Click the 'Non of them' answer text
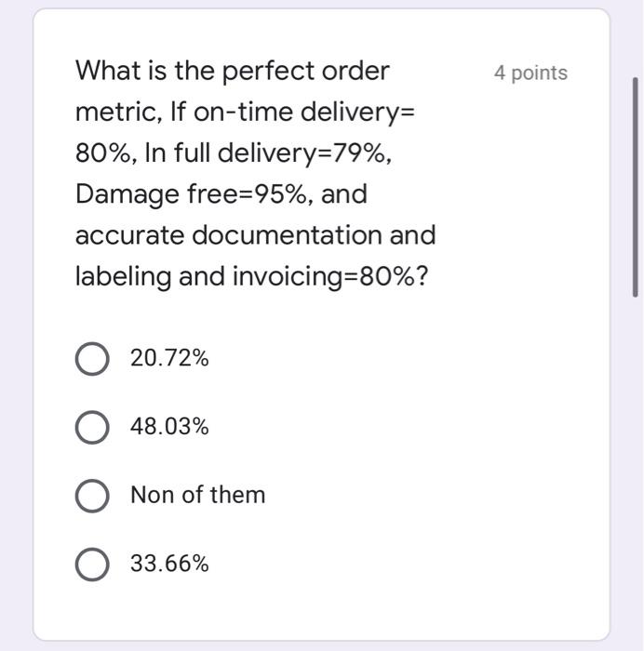644x651 pixels. click(197, 495)
